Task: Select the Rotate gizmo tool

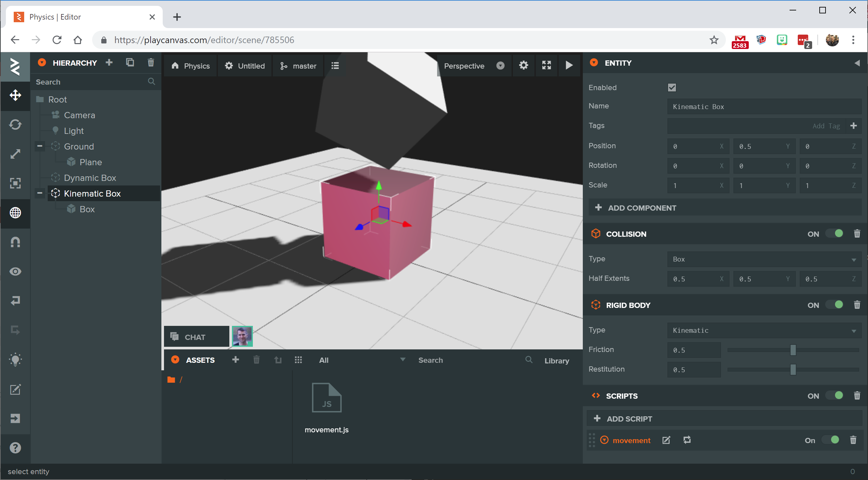Action: [x=15, y=125]
